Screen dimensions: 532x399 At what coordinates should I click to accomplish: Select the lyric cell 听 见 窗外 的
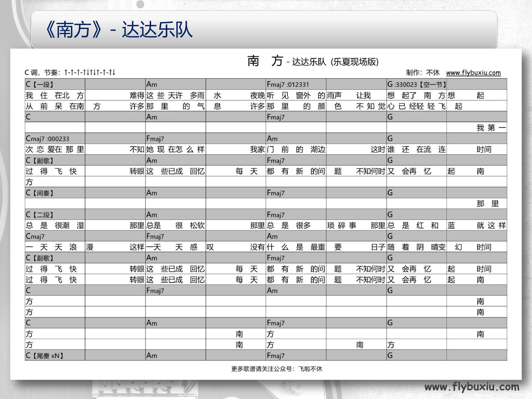point(296,95)
